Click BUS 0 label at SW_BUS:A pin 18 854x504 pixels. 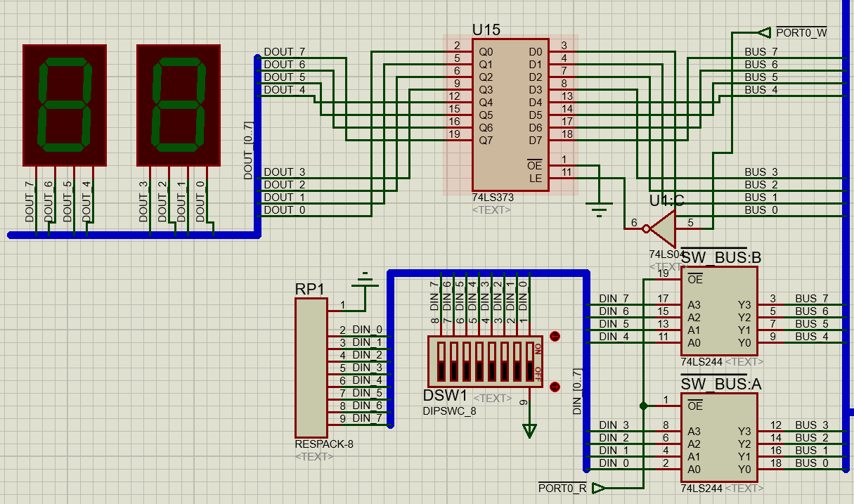[x=812, y=463]
